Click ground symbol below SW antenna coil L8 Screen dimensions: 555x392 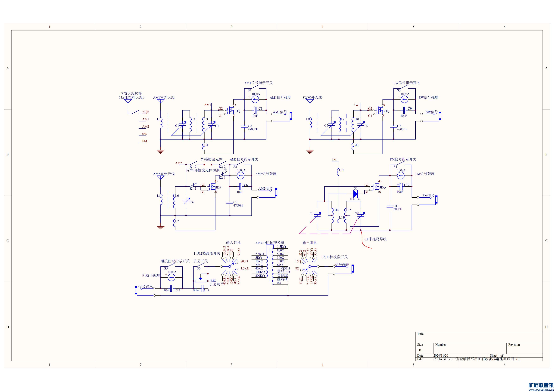(x=310, y=152)
